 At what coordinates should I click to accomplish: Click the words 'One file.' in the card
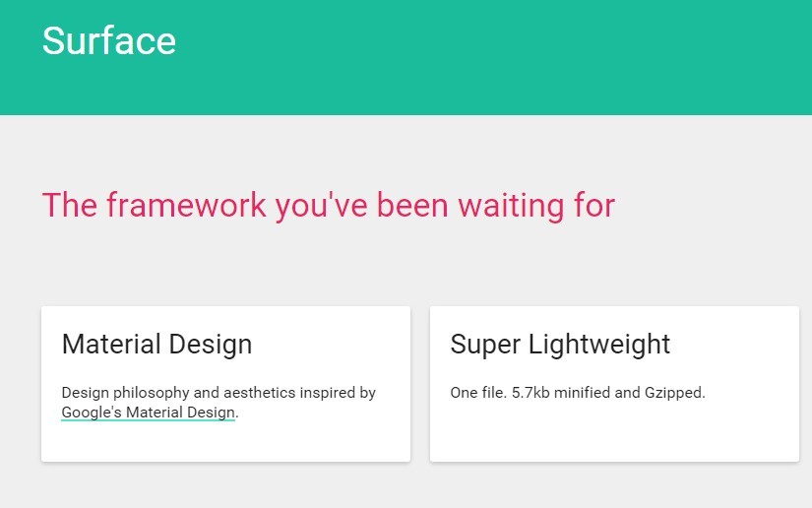coord(478,393)
